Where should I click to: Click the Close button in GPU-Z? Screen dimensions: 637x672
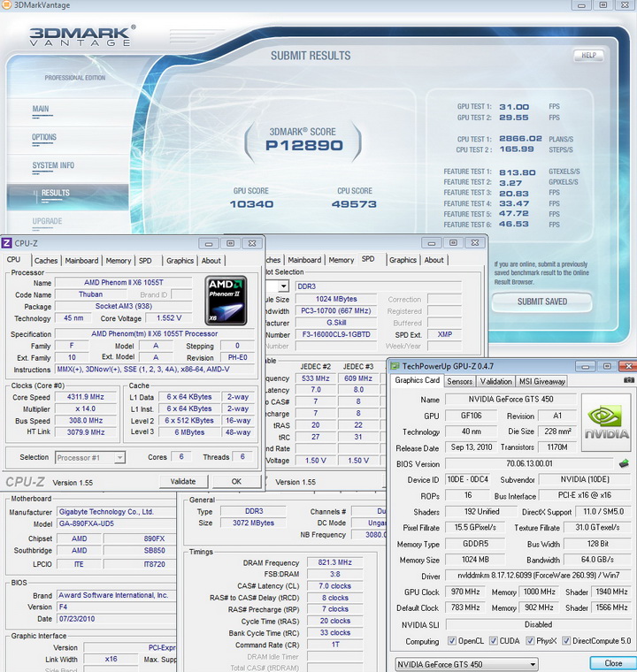pos(613,663)
